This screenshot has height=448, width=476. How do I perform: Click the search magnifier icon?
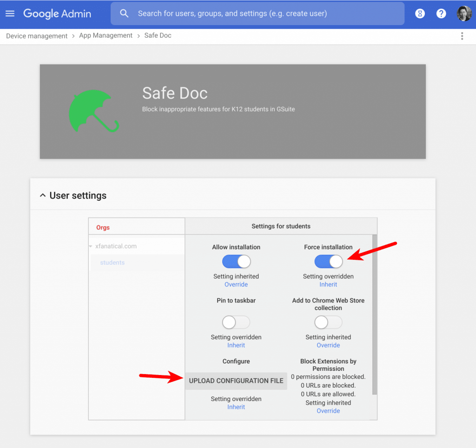point(124,13)
